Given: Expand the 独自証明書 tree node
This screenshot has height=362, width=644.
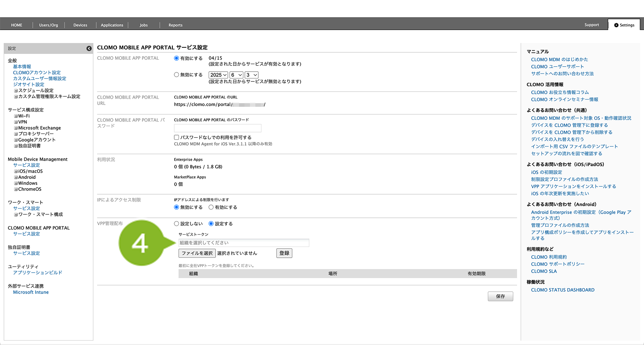Looking at the screenshot, I should pyautogui.click(x=16, y=146).
